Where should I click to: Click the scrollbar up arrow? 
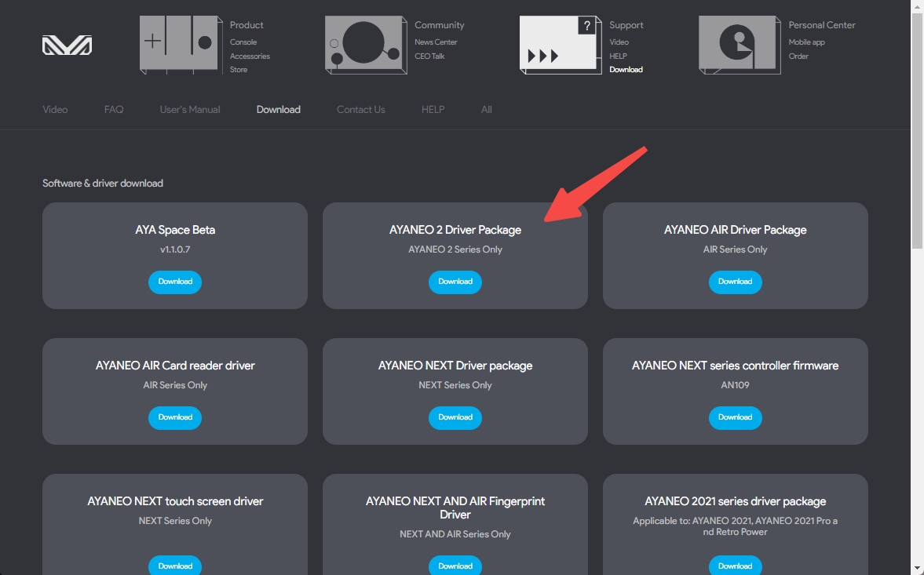(918, 5)
